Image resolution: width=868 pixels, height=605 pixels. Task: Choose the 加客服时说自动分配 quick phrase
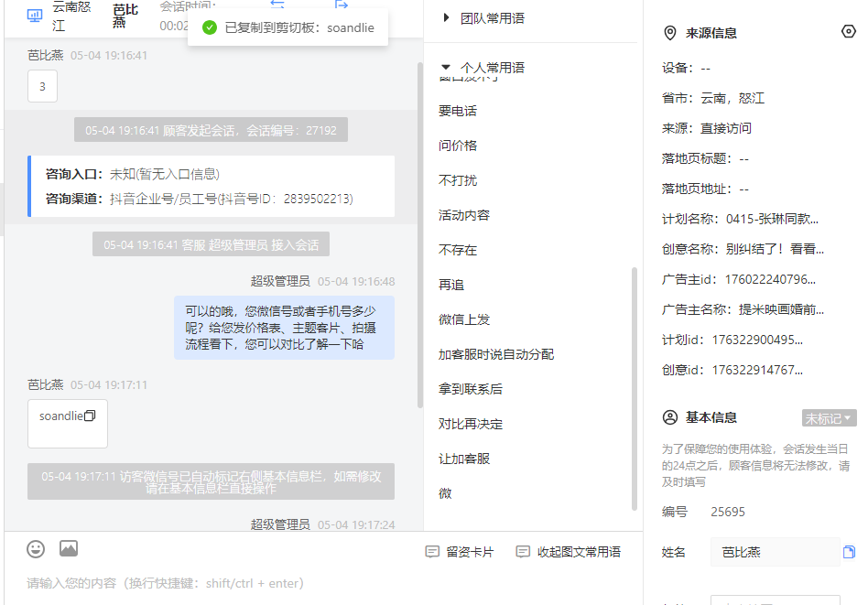tap(496, 354)
